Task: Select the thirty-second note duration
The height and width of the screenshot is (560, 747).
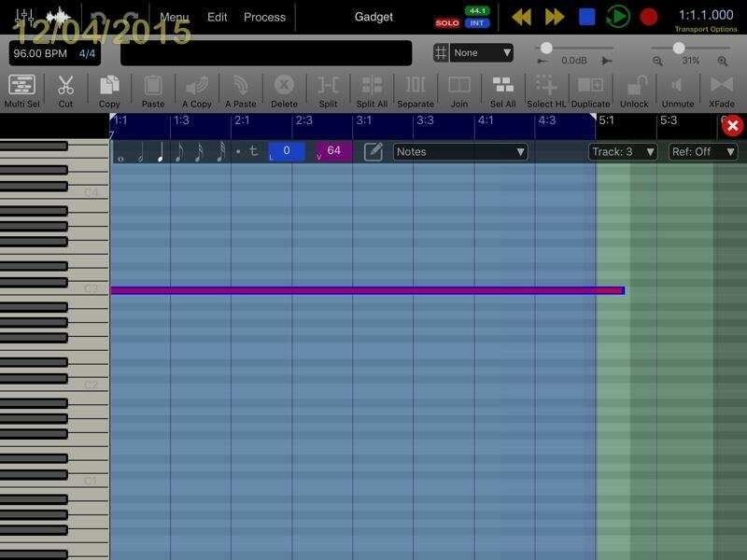Action: click(220, 152)
